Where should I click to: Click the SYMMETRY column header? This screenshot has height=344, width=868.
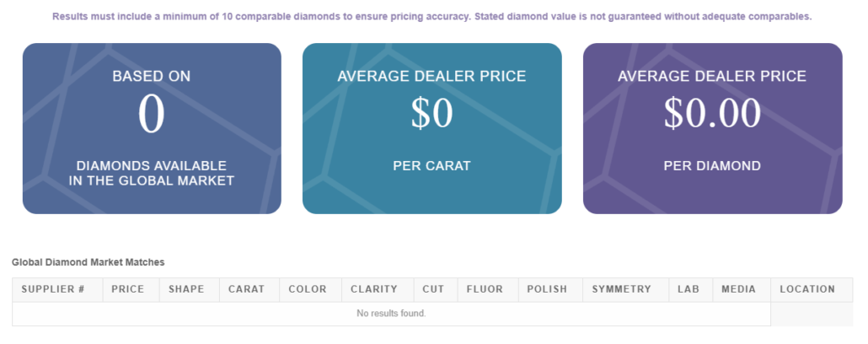[x=622, y=289]
